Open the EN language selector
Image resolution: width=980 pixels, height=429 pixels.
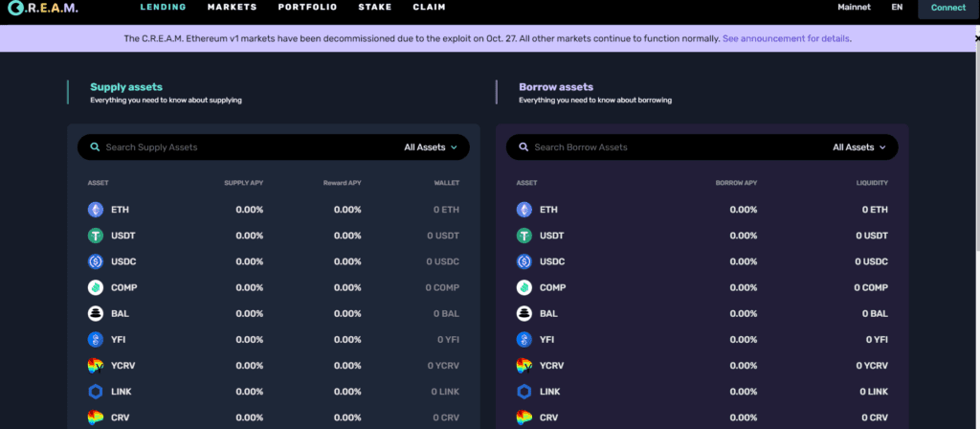(897, 8)
